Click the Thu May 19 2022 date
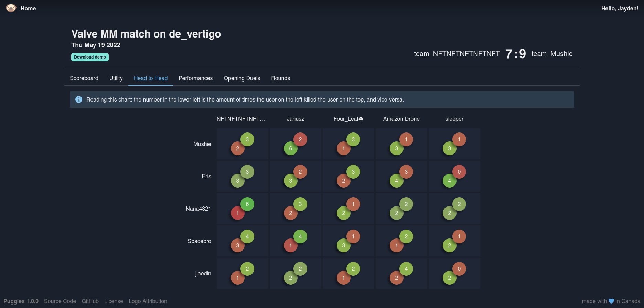 [x=96, y=45]
